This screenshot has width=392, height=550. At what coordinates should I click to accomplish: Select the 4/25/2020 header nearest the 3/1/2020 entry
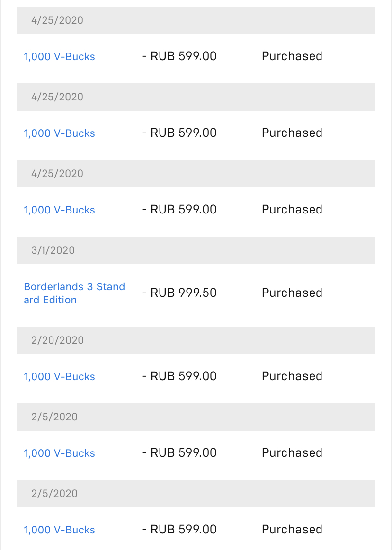click(x=196, y=174)
